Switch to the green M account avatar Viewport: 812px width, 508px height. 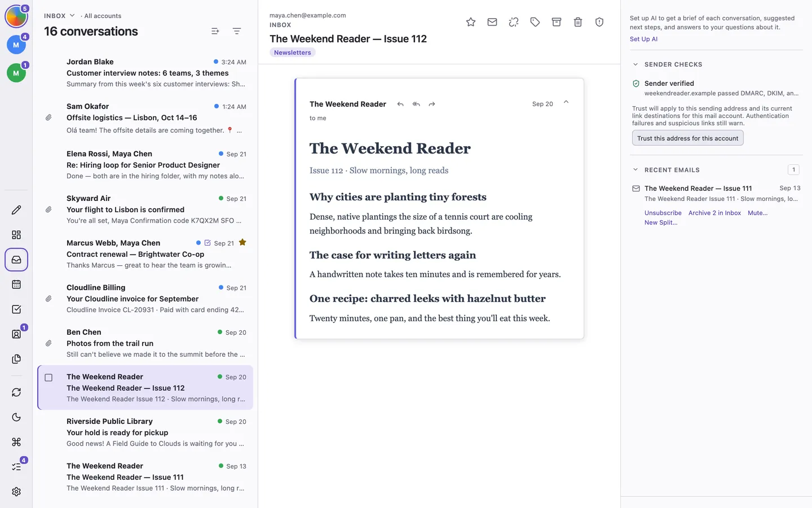[16, 73]
